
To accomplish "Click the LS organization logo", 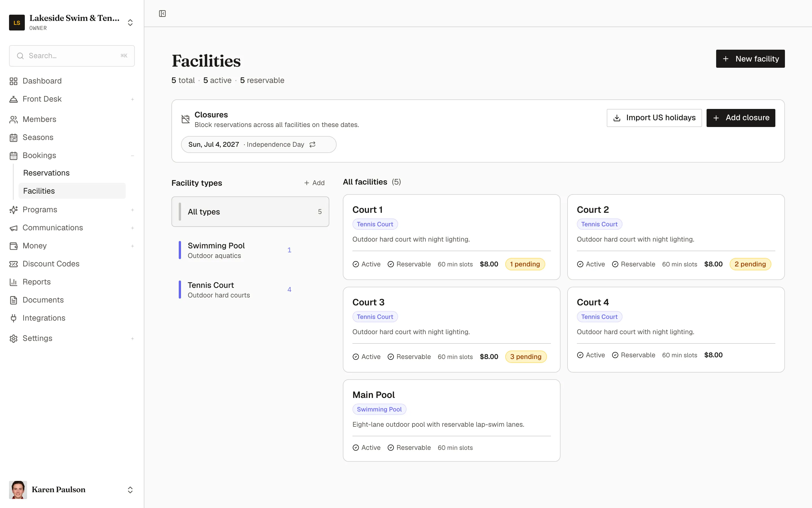I will click(x=17, y=23).
